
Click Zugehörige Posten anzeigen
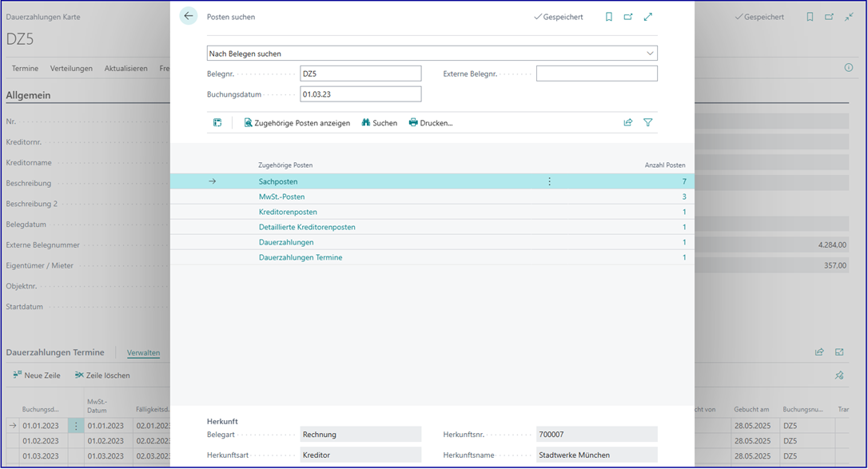coord(297,123)
